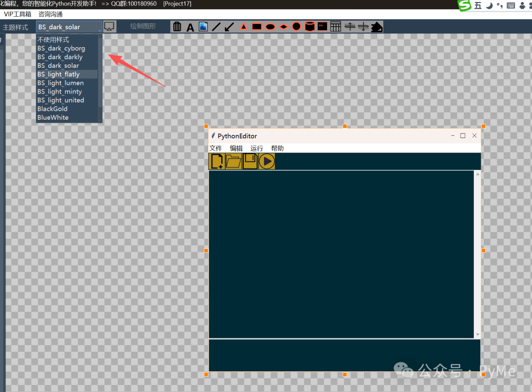Click the theme list scrollbar
The height and width of the screenshot is (392, 532).
(100, 78)
